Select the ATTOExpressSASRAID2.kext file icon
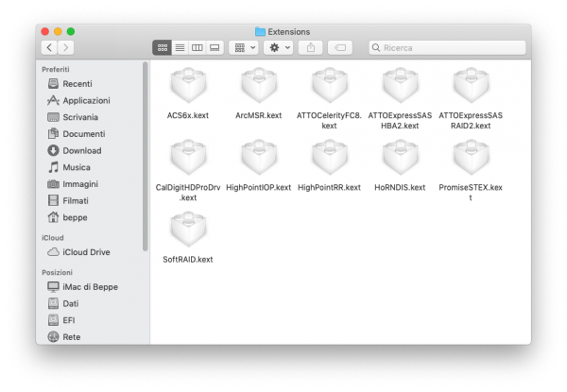Image resolution: width=567 pixels, height=392 pixels. [471, 86]
